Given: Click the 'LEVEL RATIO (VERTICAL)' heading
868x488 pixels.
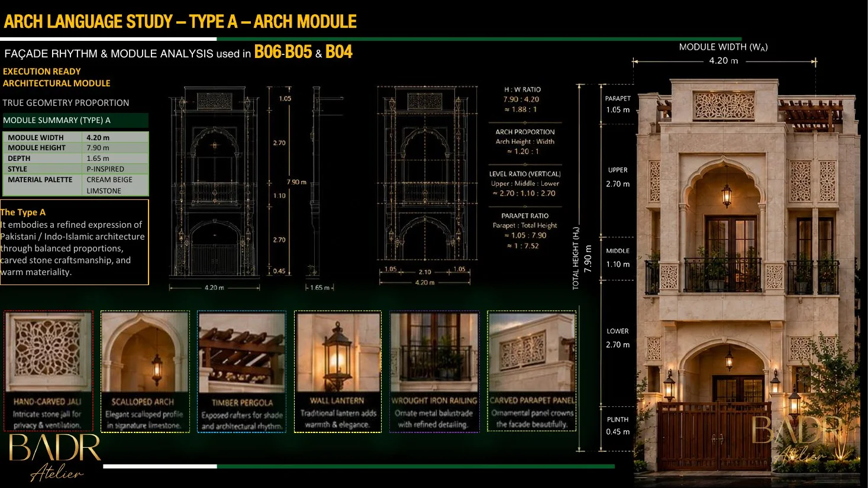Looking at the screenshot, I should pyautogui.click(x=525, y=174).
